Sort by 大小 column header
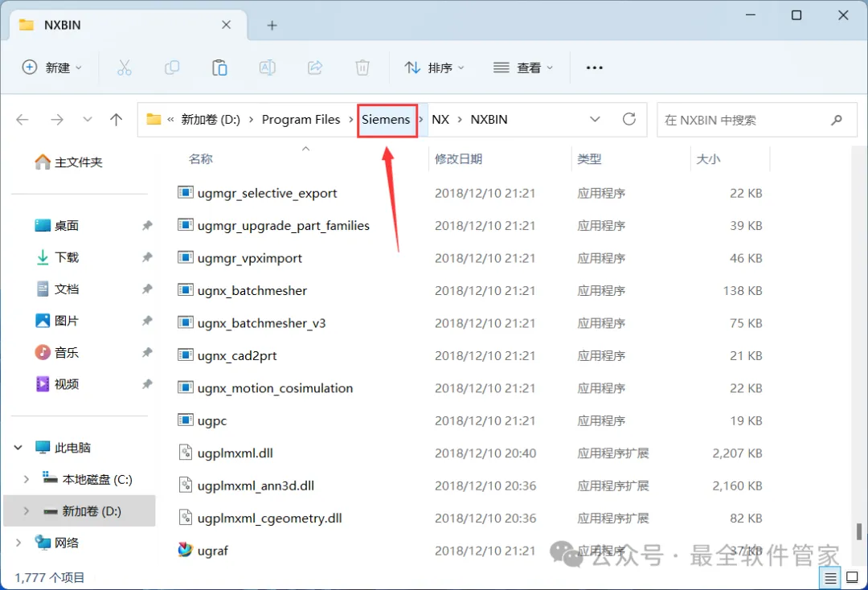 (x=708, y=159)
